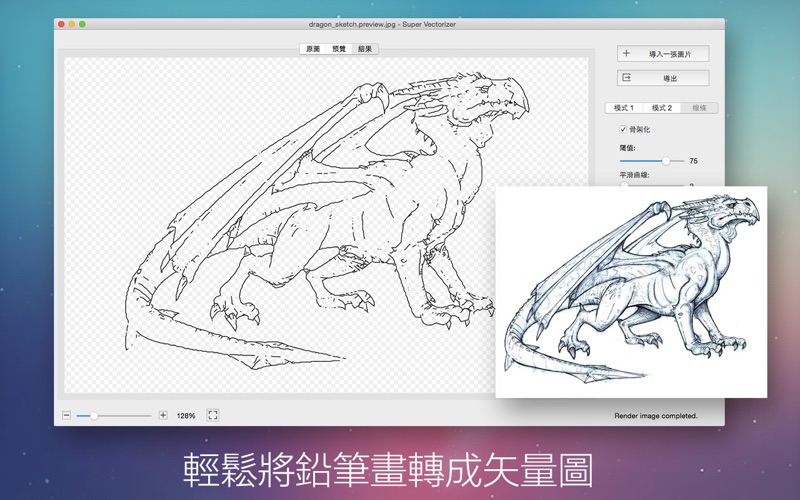
Task: Select the 模式 2 segment
Action: point(662,108)
